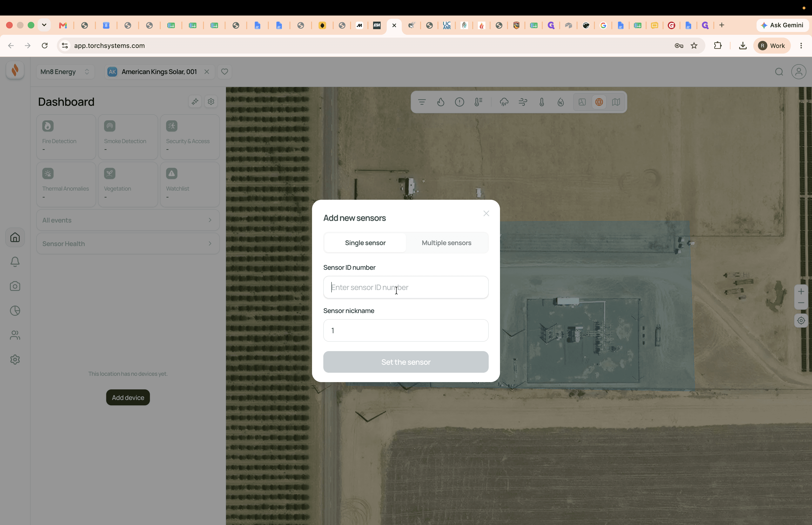Toggle the temperature thermometer weather layer
812x525 pixels.
(x=541, y=102)
